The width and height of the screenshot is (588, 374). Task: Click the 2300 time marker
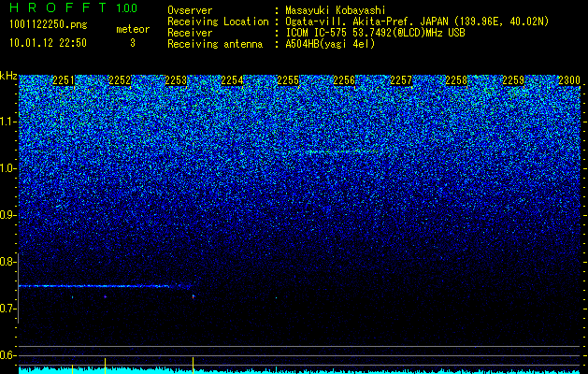click(569, 79)
